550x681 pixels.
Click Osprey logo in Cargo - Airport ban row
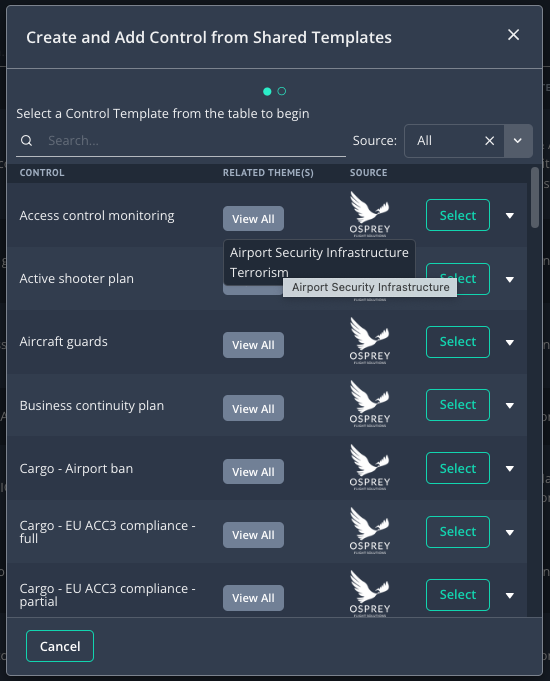[x=370, y=467]
